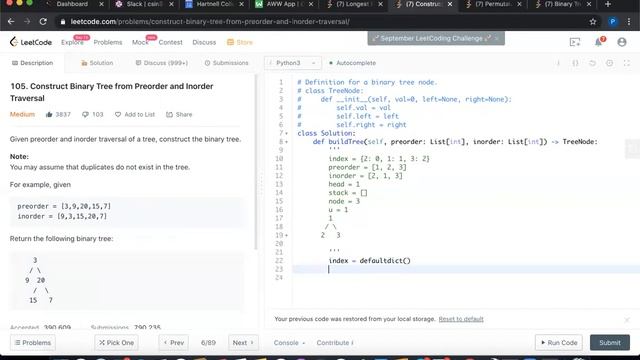Click Pick One random problem

117,342
